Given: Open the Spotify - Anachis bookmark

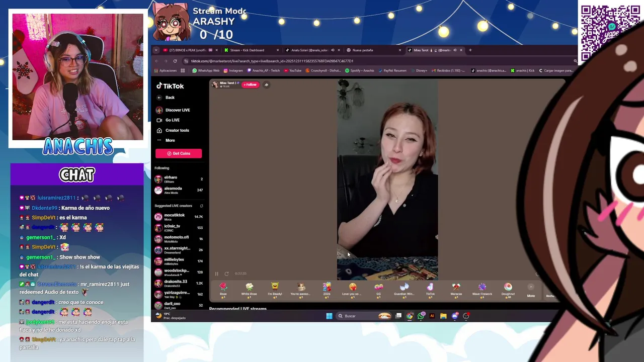Looking at the screenshot, I should pos(359,70).
